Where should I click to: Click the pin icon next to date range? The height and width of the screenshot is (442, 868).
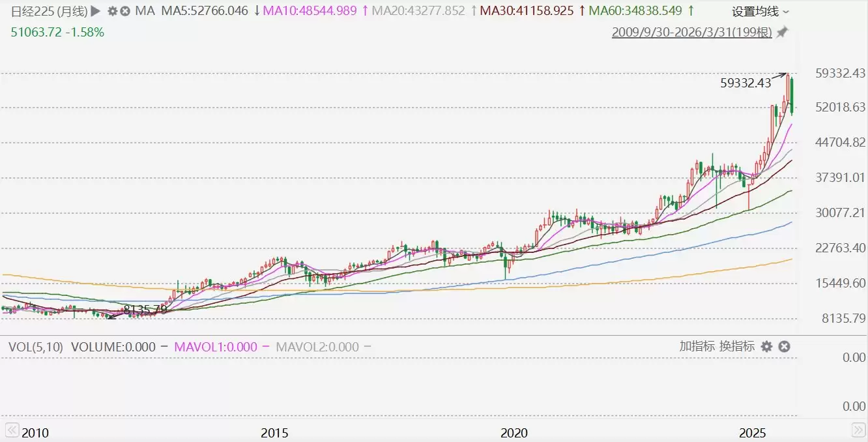click(782, 32)
